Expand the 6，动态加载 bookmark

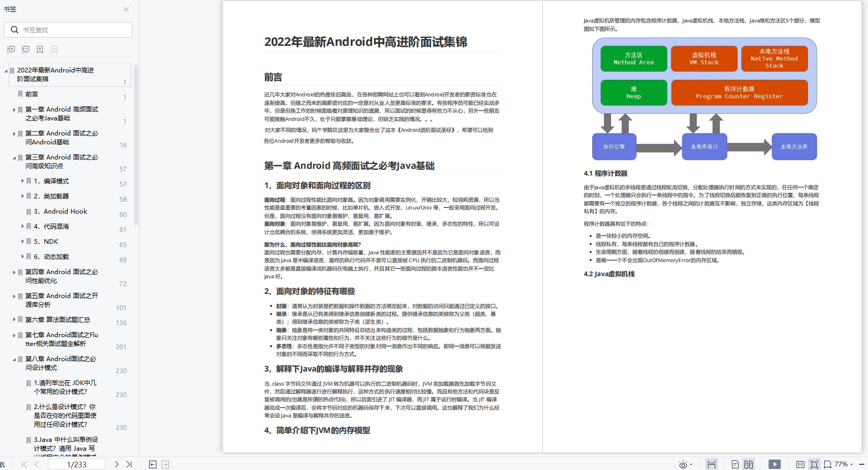coord(22,257)
